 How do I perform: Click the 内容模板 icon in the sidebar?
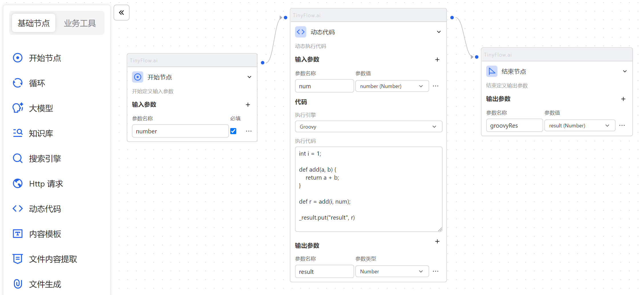pyautogui.click(x=18, y=234)
